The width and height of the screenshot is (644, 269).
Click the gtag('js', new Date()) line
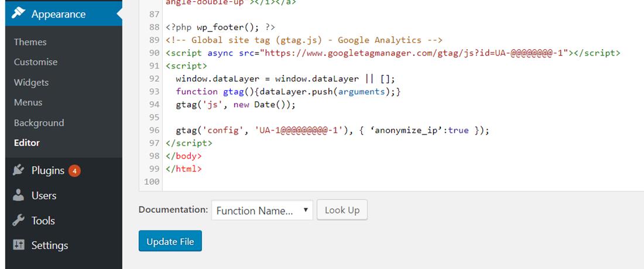(236, 104)
